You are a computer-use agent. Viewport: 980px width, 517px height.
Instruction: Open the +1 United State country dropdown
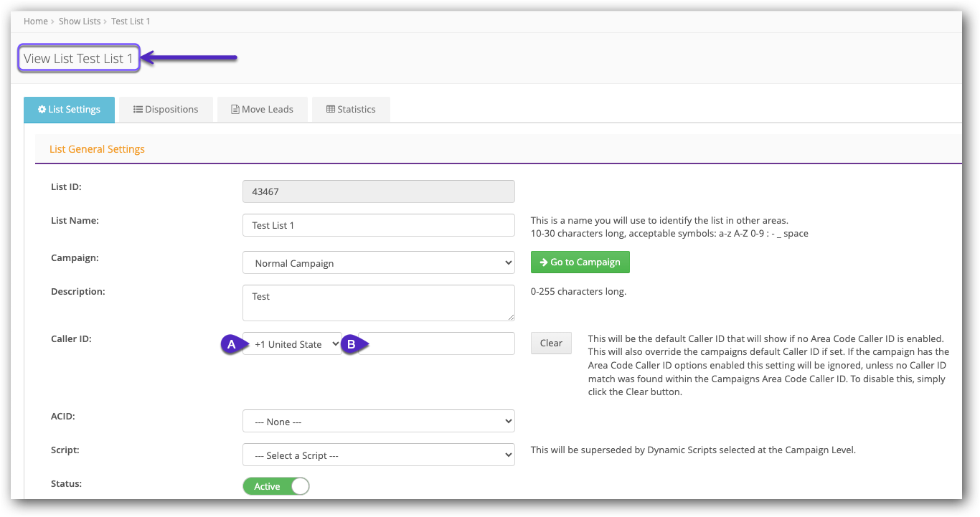pyautogui.click(x=291, y=343)
